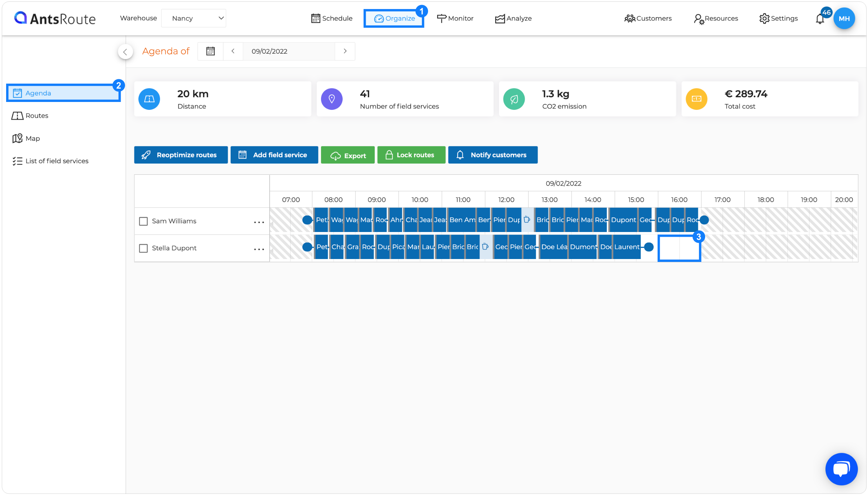Click the Export button
Screen dimensions: 868x495
pos(348,155)
